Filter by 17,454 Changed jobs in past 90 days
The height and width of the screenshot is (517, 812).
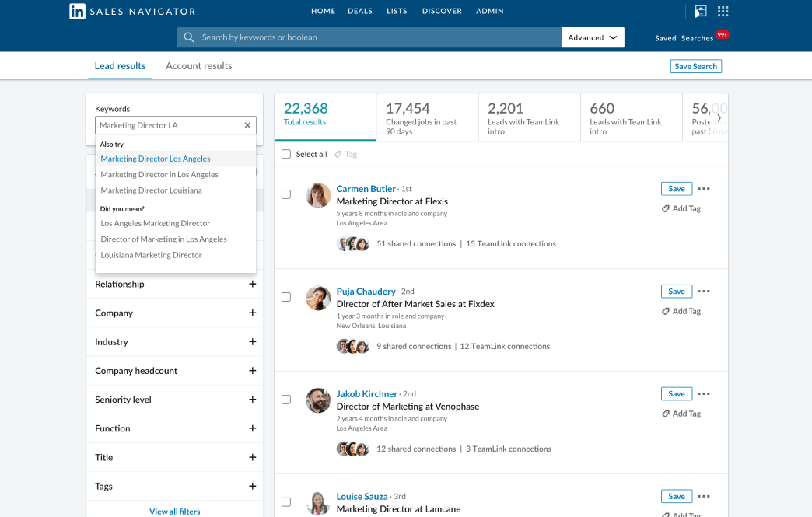[428, 117]
